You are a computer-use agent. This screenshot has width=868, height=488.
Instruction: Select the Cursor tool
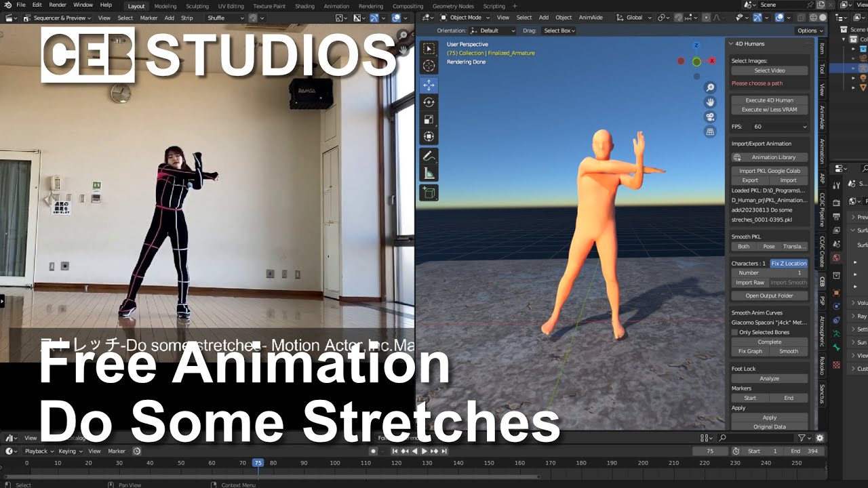pyautogui.click(x=429, y=66)
